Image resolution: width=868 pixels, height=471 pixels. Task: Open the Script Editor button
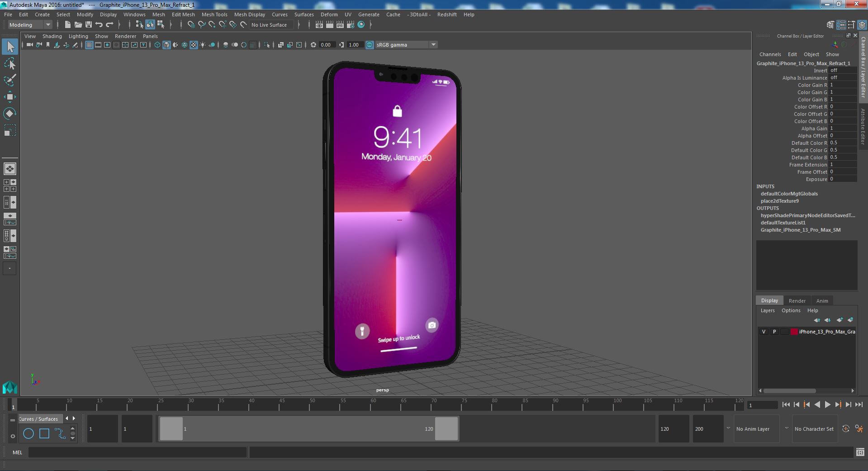860,452
